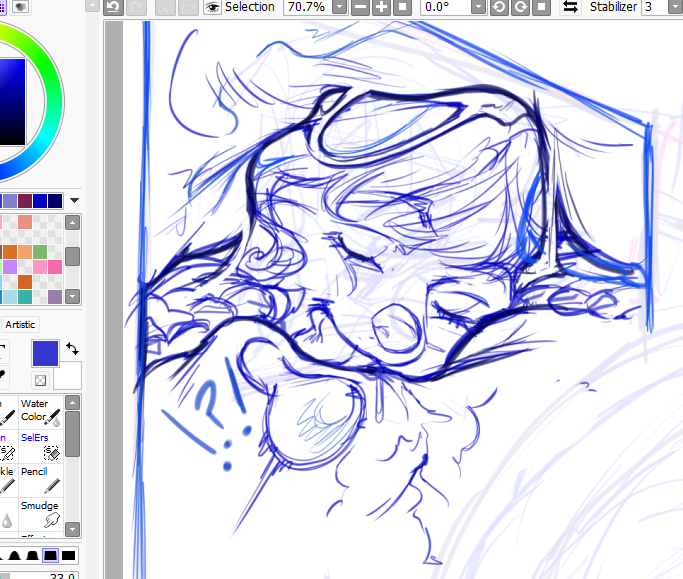Open the color history dropdown arrow

(74, 200)
